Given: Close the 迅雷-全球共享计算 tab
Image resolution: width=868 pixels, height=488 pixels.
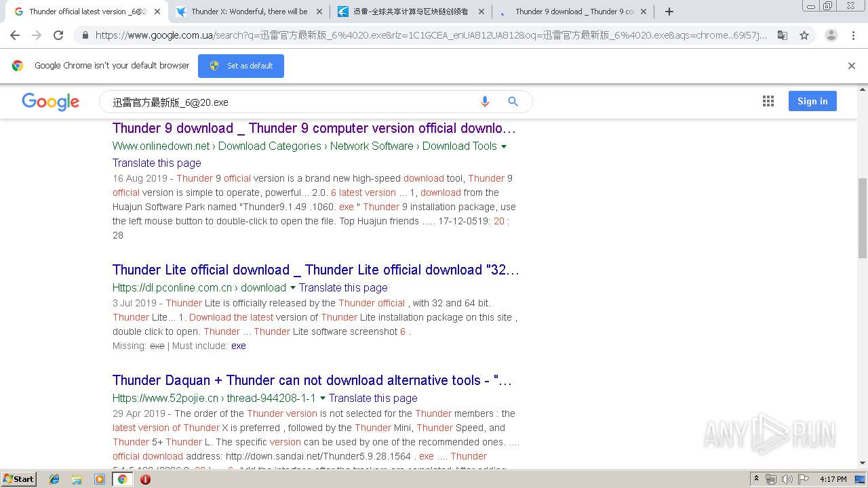Looking at the screenshot, I should pos(481,12).
